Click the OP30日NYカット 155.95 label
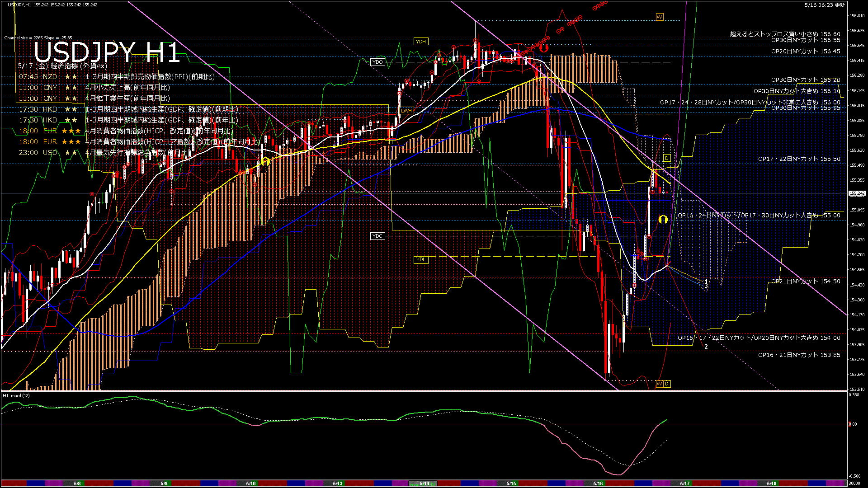The height and width of the screenshot is (488, 868). [x=806, y=108]
